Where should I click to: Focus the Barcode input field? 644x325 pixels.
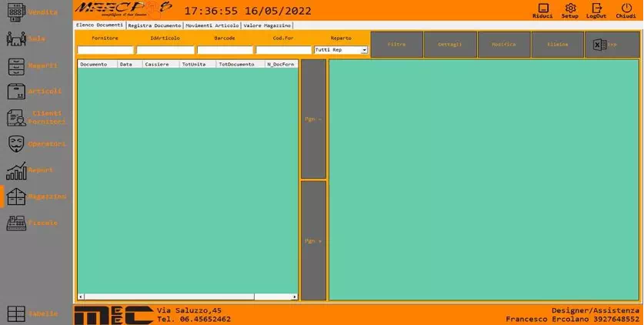(225, 50)
